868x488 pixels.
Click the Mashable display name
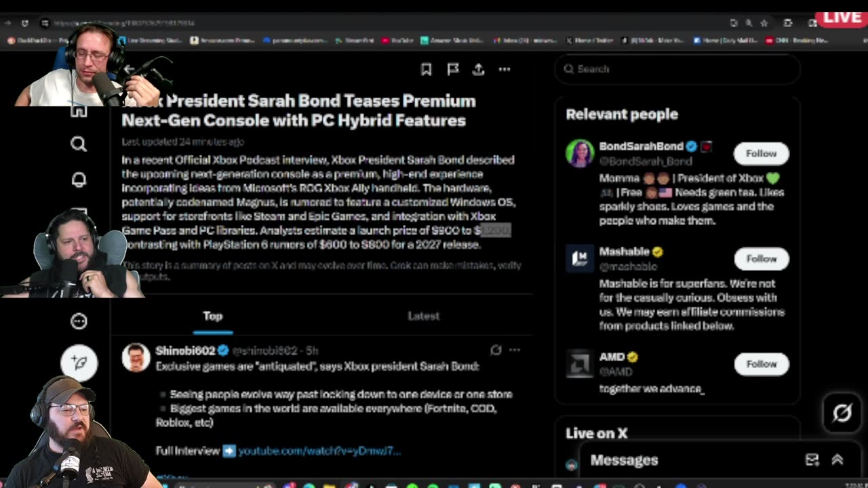tap(624, 251)
